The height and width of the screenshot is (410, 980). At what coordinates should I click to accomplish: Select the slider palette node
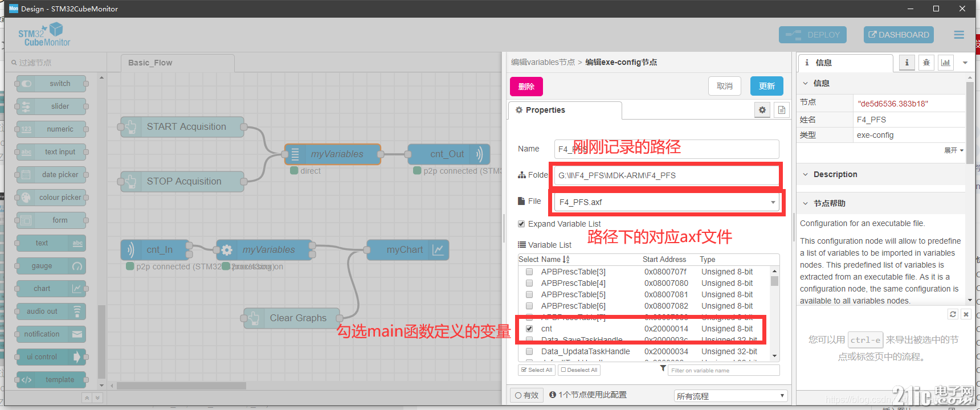[x=51, y=106]
